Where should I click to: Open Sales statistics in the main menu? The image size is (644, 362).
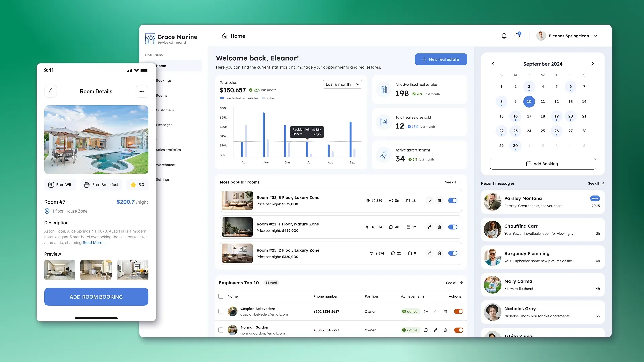(168, 150)
